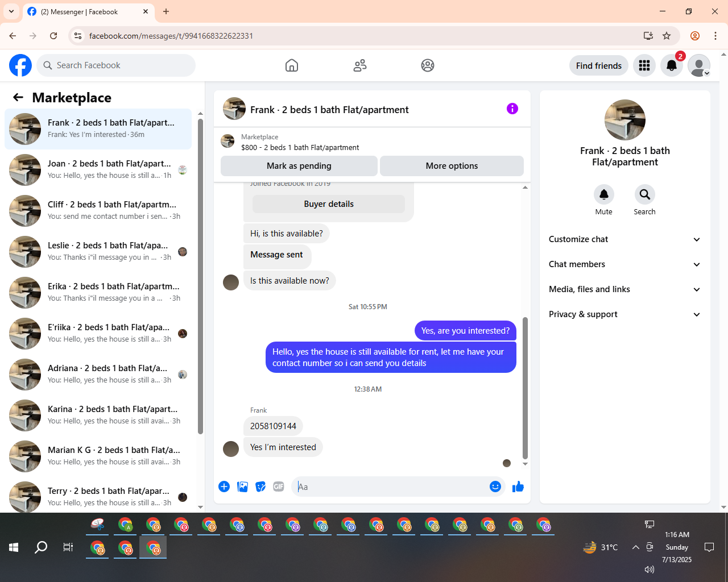The height and width of the screenshot is (582, 728).
Task: Expand Privacy & support section
Action: point(625,314)
